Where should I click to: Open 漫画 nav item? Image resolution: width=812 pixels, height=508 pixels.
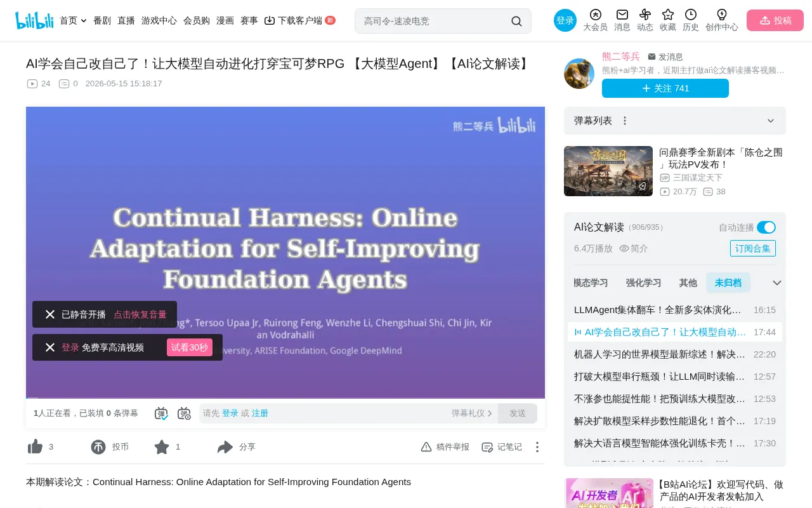tap(225, 20)
